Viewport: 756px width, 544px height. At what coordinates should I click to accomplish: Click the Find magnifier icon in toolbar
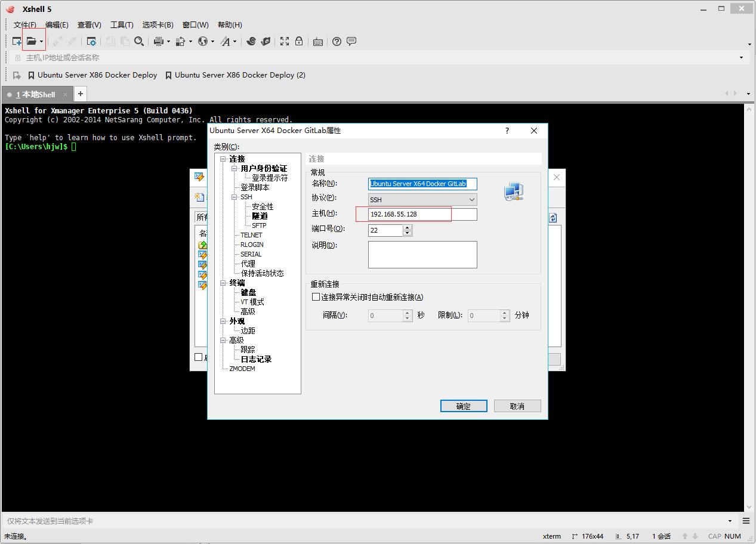138,41
